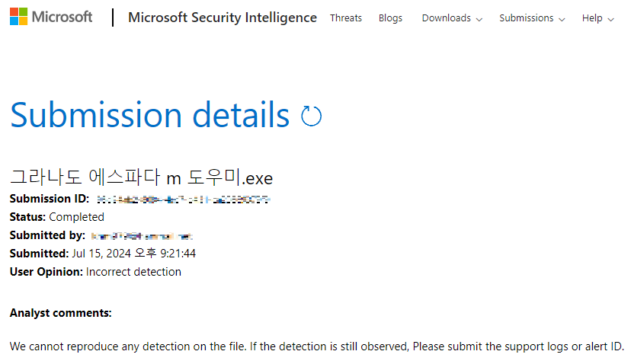Open Microsoft Security Intelligence home link

pyautogui.click(x=223, y=18)
